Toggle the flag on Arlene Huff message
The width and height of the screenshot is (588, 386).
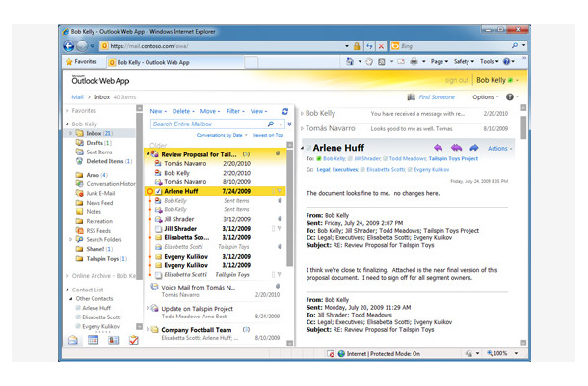[x=280, y=191]
